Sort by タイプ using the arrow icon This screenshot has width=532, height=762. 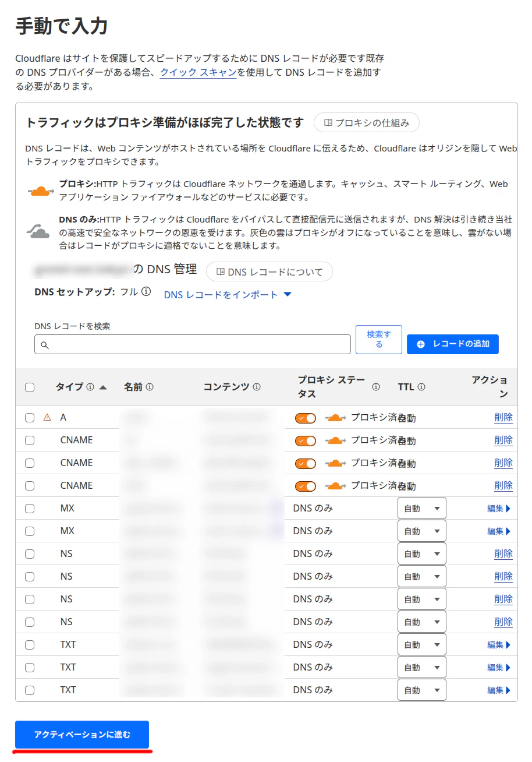pyautogui.click(x=103, y=387)
